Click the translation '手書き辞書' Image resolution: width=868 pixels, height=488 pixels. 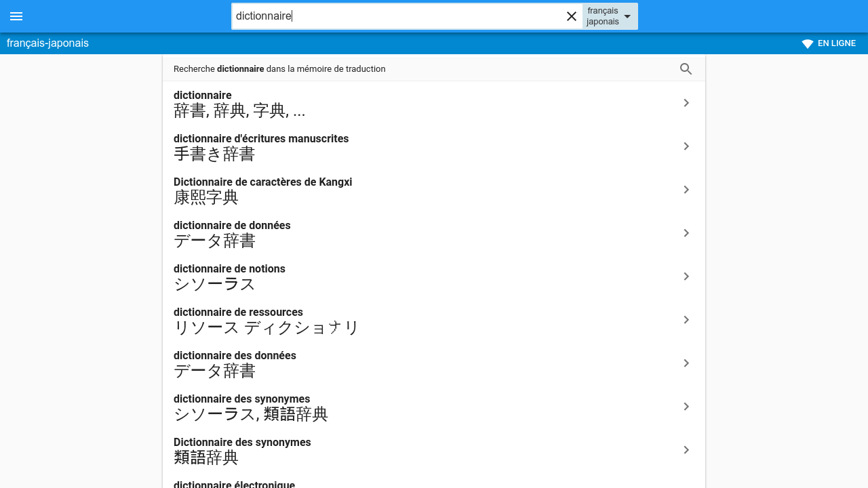pyautogui.click(x=214, y=155)
